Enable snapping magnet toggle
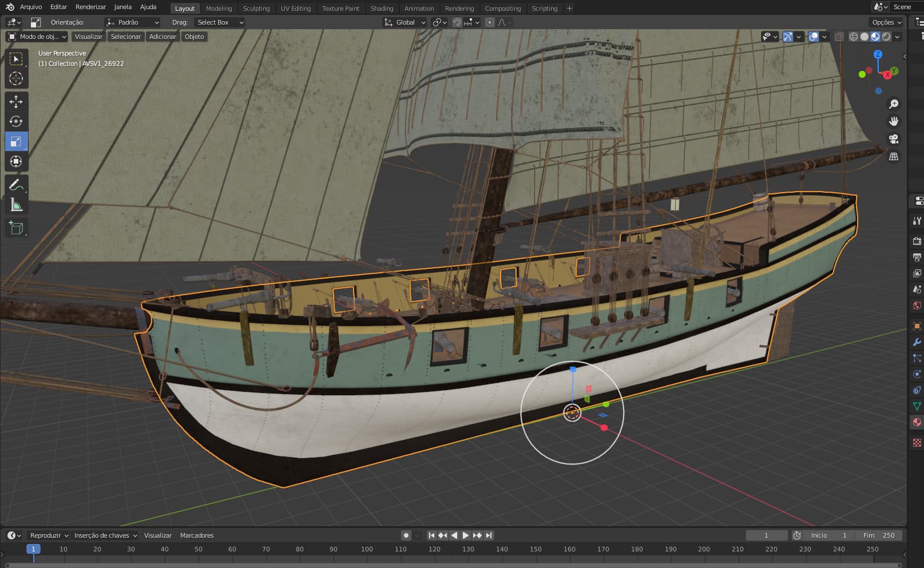This screenshot has width=924, height=568. click(x=457, y=22)
